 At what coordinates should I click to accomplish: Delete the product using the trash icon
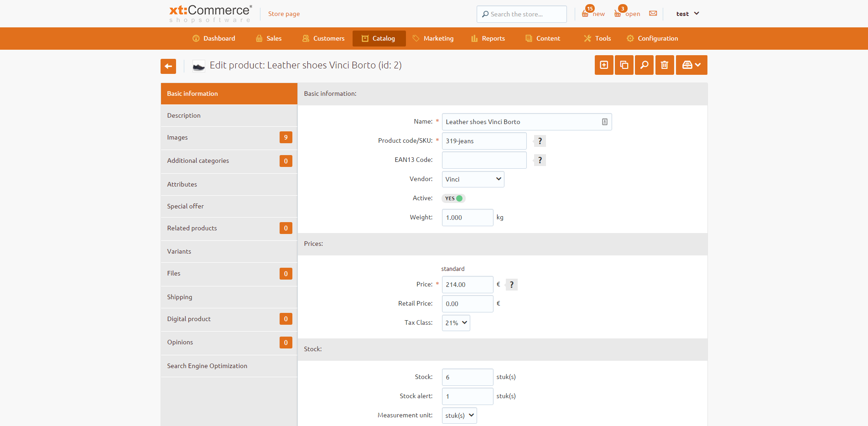tap(664, 65)
